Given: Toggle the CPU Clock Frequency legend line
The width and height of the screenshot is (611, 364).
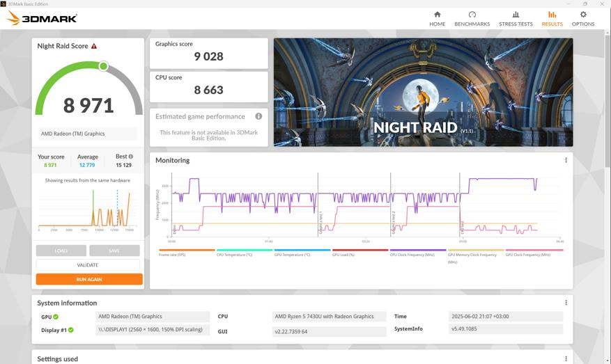Looking at the screenshot, I should click(418, 252).
